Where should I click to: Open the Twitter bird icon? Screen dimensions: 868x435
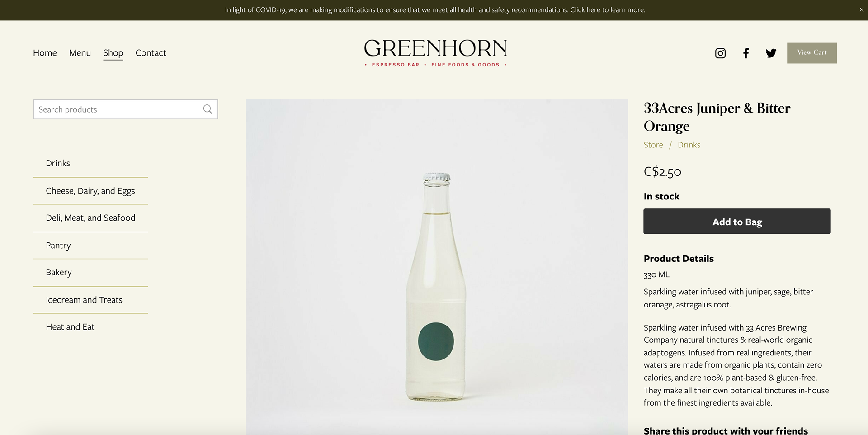[771, 53]
